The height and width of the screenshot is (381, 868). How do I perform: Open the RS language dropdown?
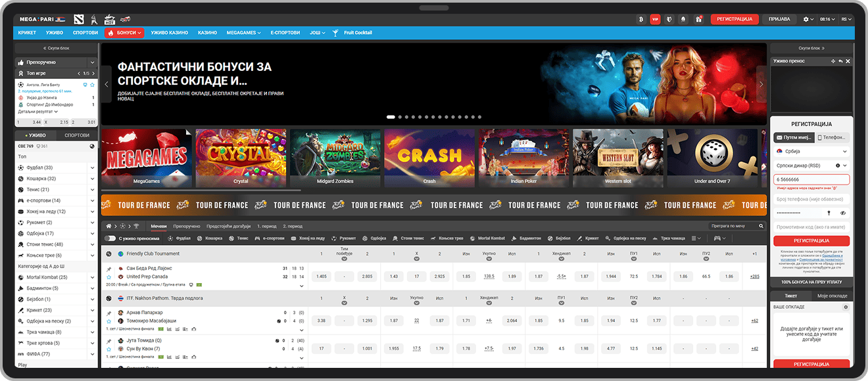click(846, 19)
